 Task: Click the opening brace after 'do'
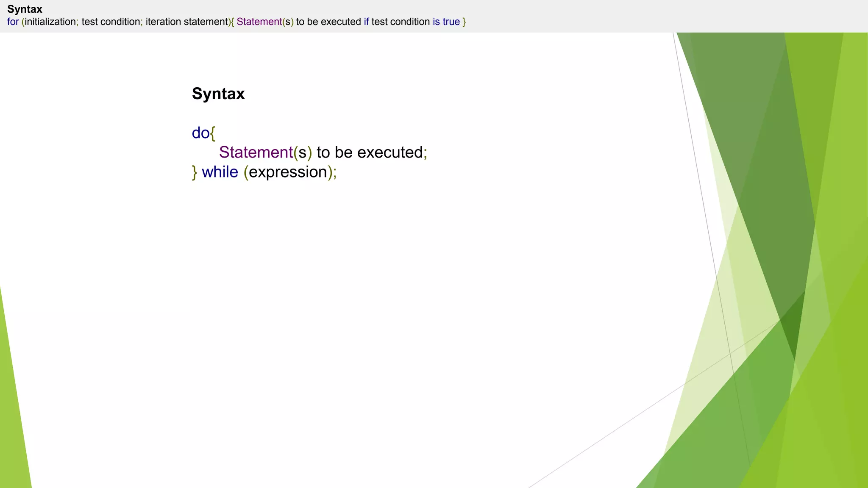[213, 133]
